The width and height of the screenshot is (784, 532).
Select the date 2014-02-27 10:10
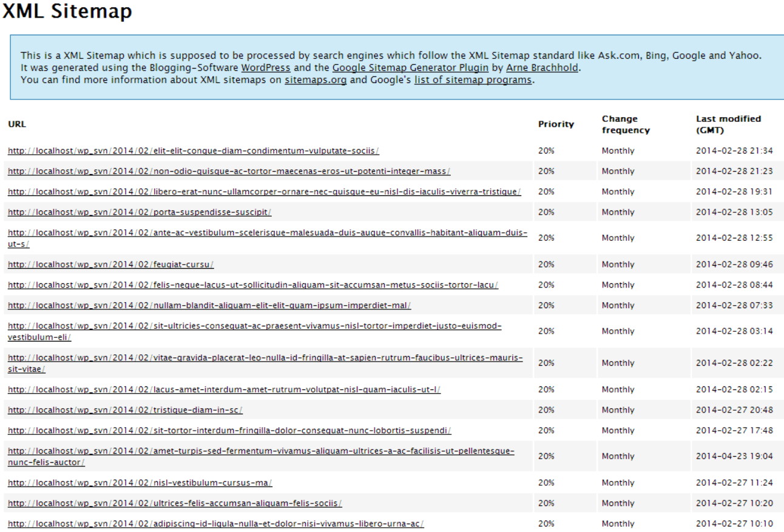pyautogui.click(x=734, y=524)
